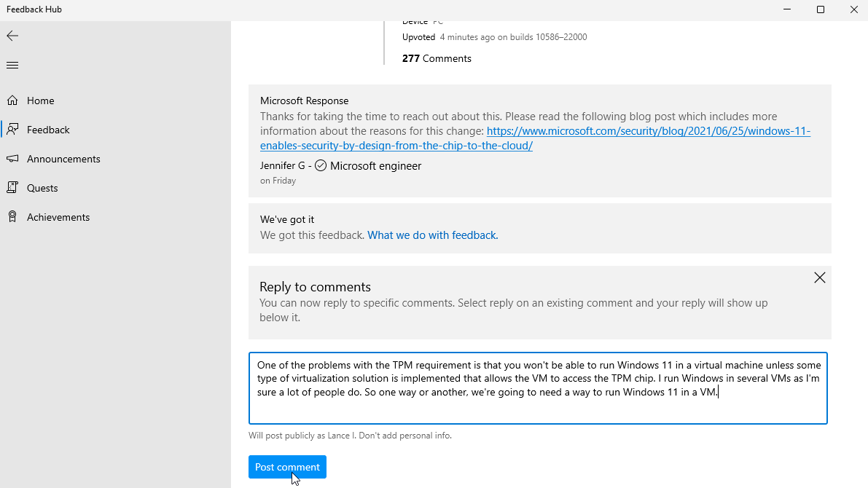Open the hamburger navigation menu

12,66
